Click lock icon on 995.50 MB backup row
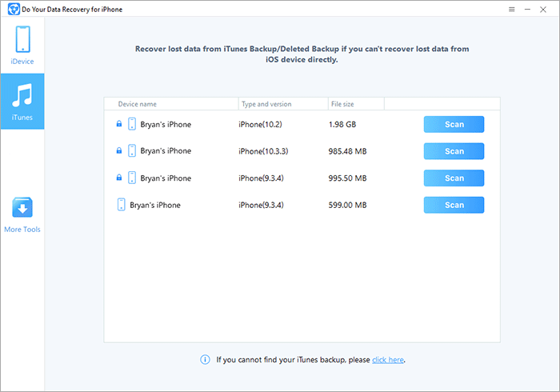This screenshot has height=392, width=560. pyautogui.click(x=119, y=178)
